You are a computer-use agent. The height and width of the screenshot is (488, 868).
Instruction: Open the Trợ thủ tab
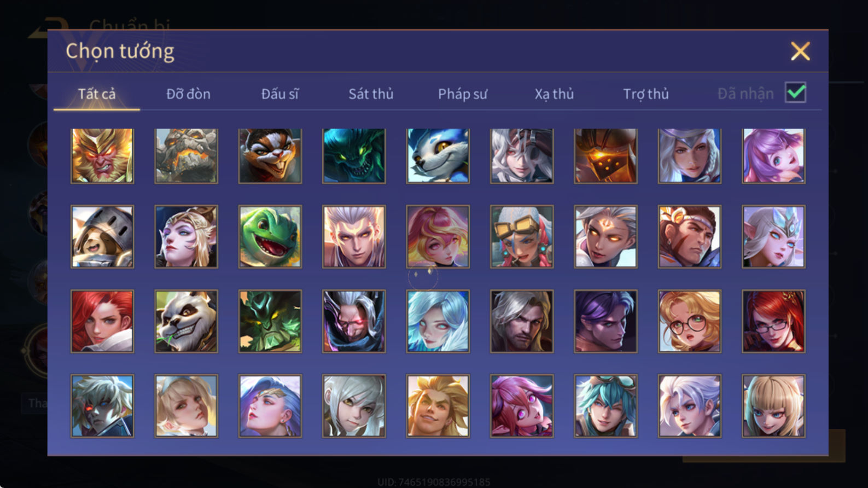pos(646,94)
